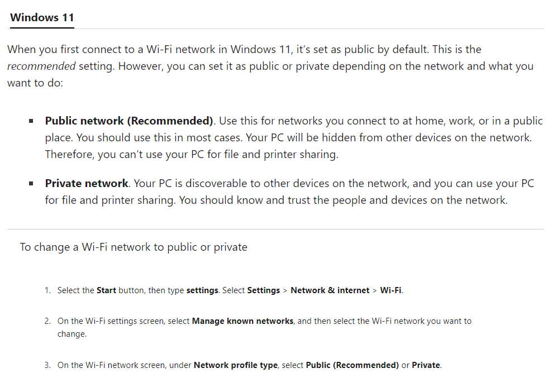Collapse the 'To change a Wi-Fi network' section
This screenshot has width=552, height=392.
point(134,247)
